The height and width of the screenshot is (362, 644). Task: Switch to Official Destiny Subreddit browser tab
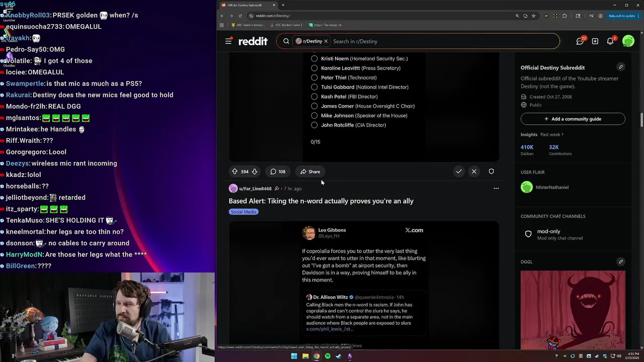tap(249, 5)
